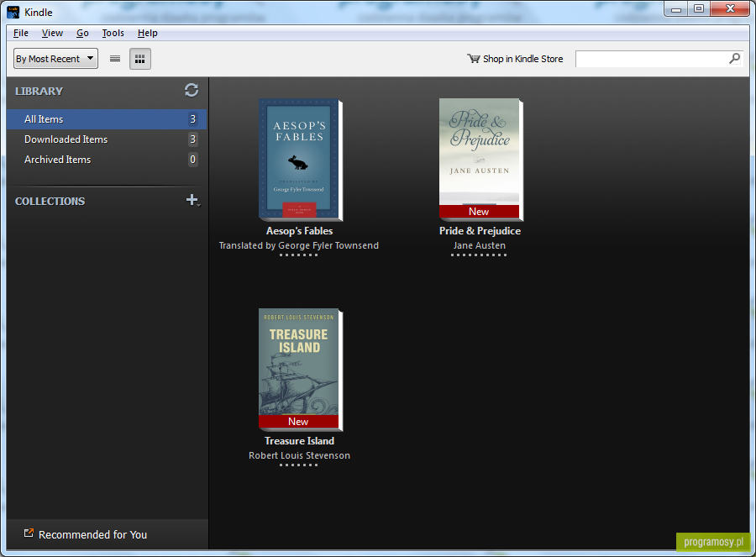This screenshot has height=557, width=756.
Task: Click inside the search input field
Action: 652,59
